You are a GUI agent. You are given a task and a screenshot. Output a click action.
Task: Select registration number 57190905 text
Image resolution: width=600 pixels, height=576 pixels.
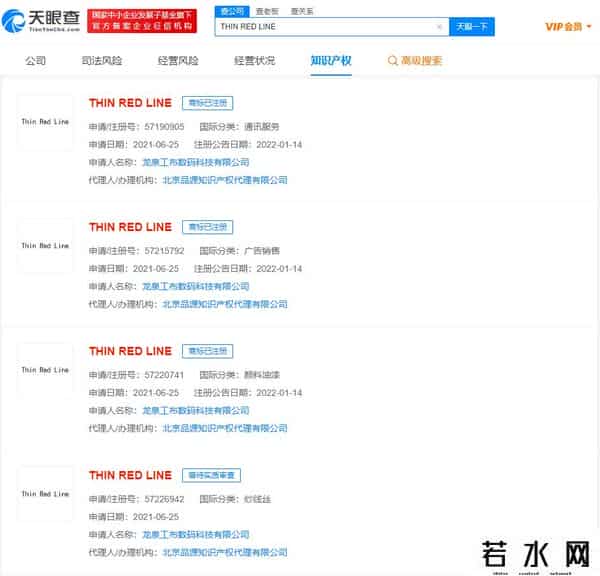(x=164, y=127)
